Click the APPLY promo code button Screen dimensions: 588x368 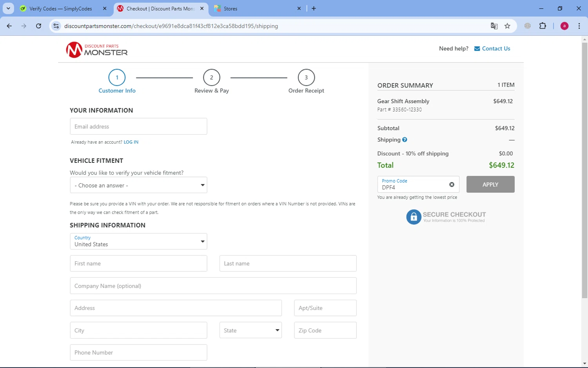[490, 184]
